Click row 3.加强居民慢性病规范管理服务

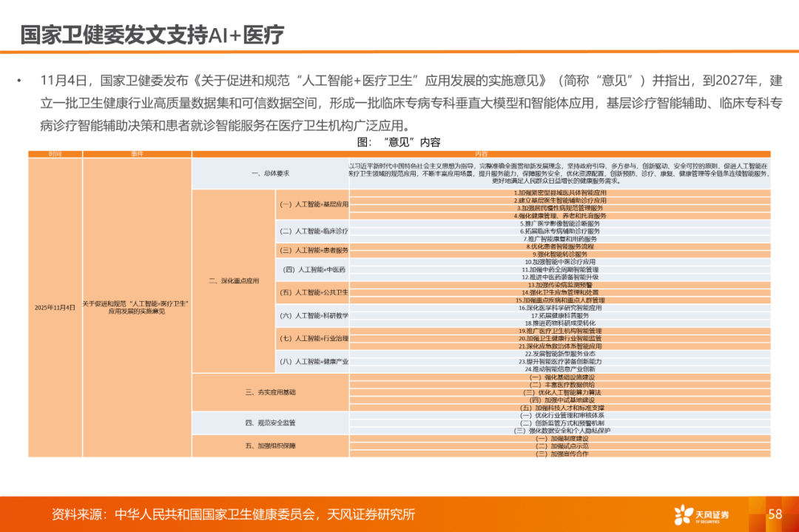[x=560, y=209]
